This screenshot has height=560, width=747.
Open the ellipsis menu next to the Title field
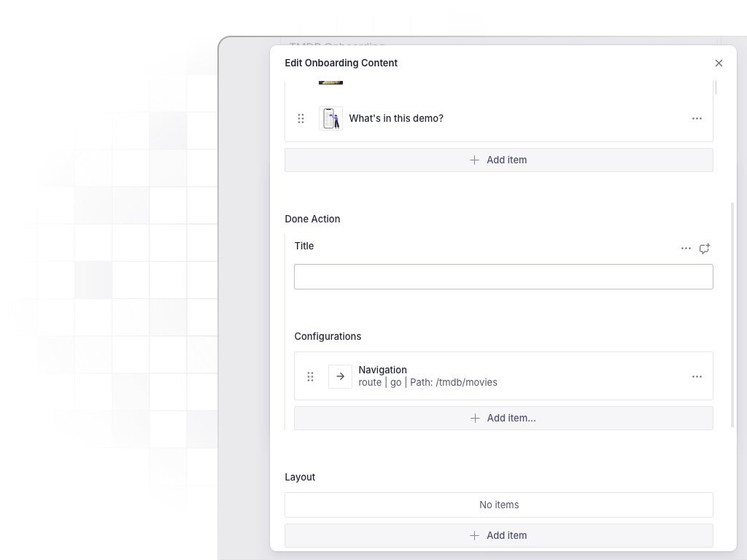[x=686, y=248]
